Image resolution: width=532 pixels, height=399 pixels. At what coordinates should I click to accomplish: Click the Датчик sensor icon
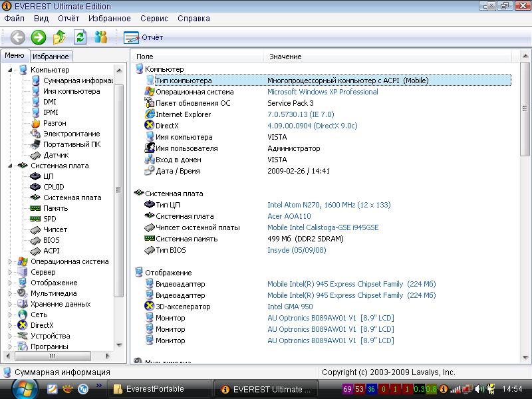35,156
